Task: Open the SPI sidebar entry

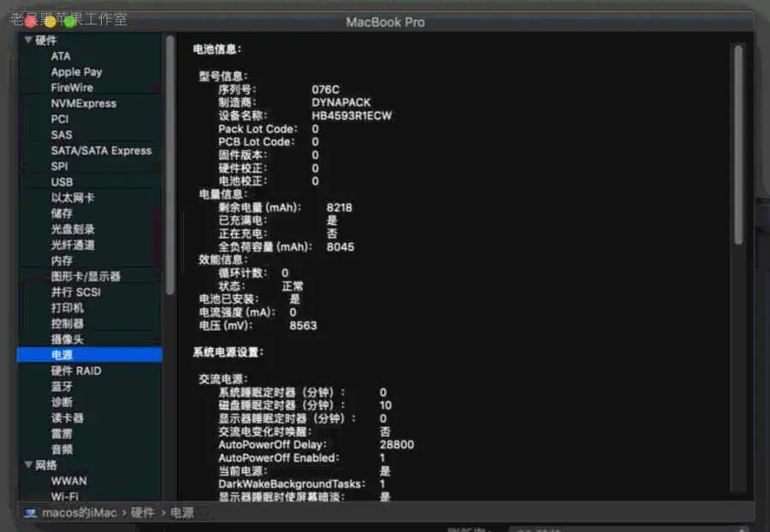Action: coord(59,167)
